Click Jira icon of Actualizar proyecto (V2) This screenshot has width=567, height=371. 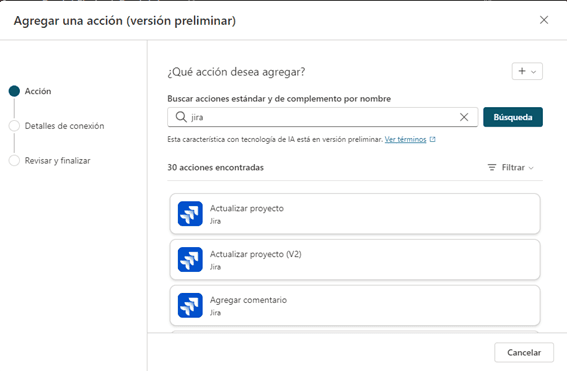[x=190, y=259]
